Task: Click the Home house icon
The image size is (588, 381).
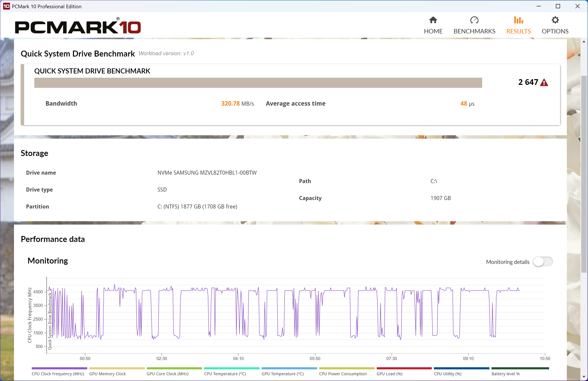Action: (x=433, y=20)
